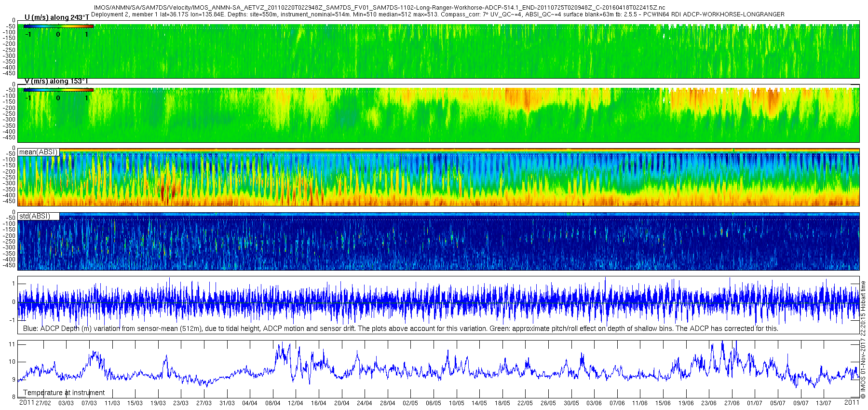Click the 27/02 date tick label
868x410 pixels.
click(43, 403)
